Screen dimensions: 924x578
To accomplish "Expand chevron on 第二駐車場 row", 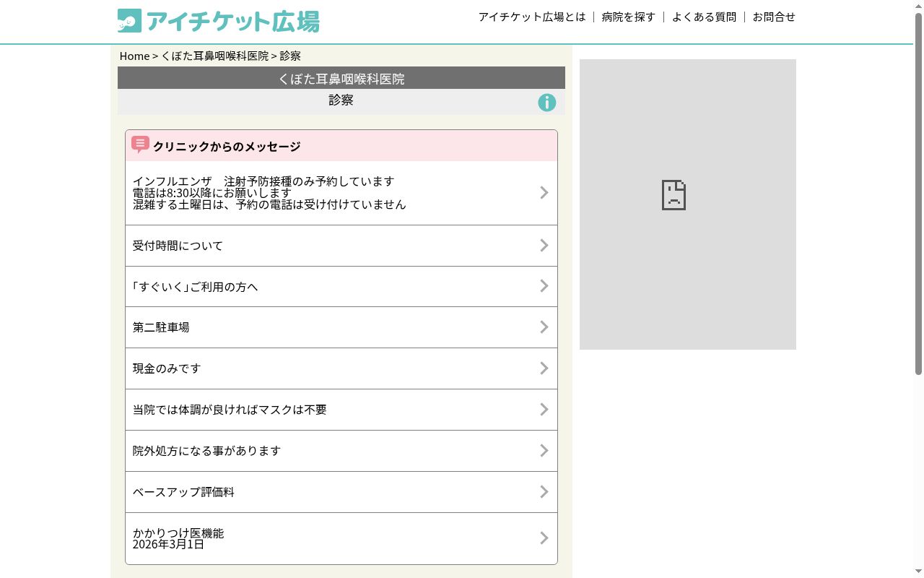I will pyautogui.click(x=544, y=327).
